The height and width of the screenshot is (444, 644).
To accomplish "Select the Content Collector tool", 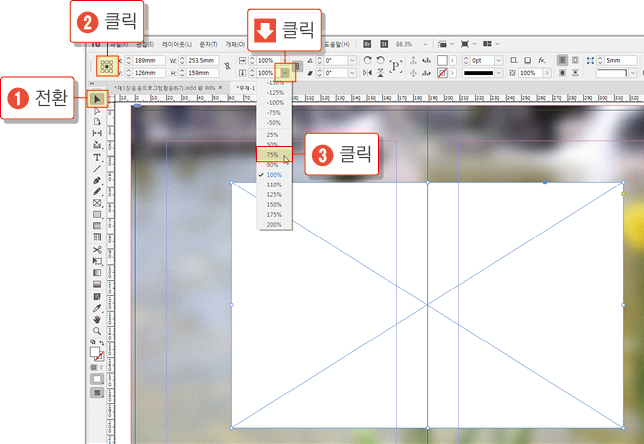I will 97,145.
